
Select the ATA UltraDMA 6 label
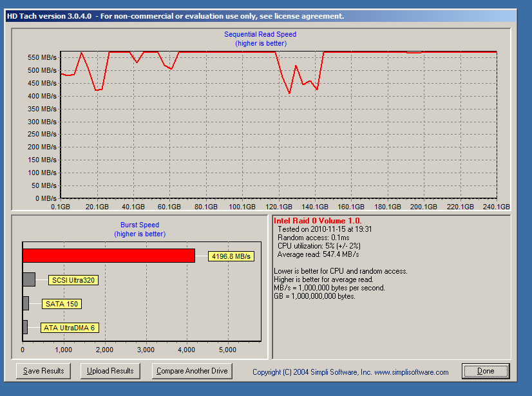pos(70,328)
